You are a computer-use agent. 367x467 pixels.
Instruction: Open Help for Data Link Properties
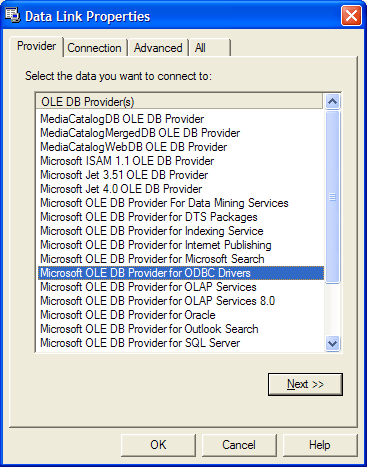coord(320,445)
